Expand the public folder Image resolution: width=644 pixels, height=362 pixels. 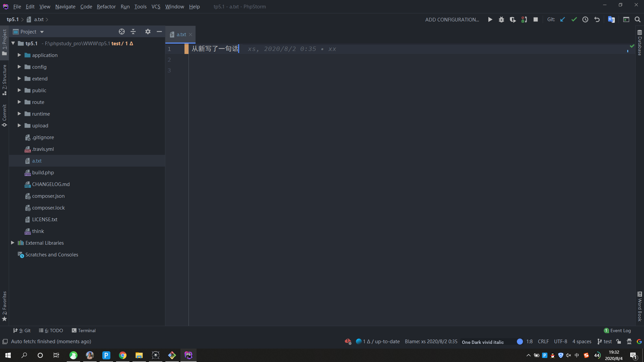pyautogui.click(x=19, y=90)
